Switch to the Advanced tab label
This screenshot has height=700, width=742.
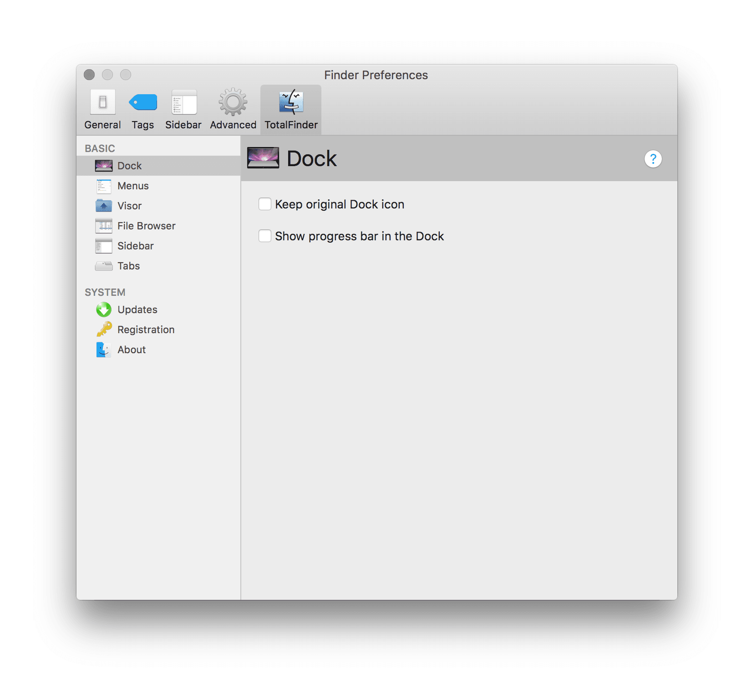click(x=233, y=125)
